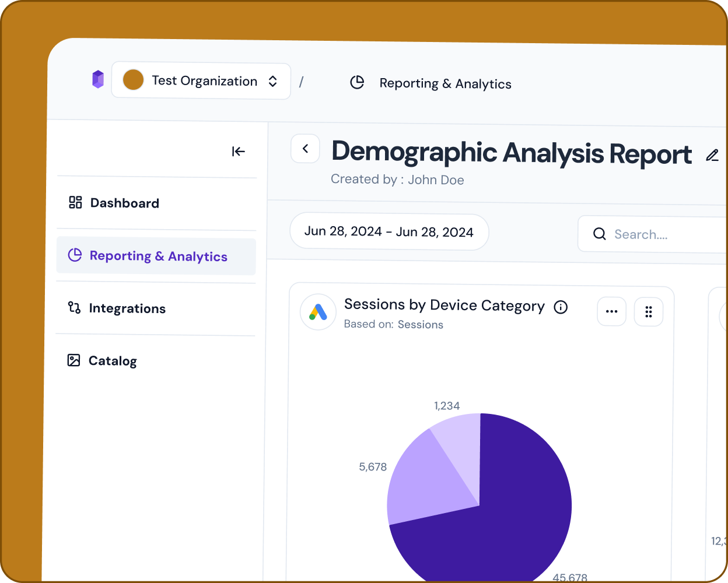Go back using the chevron button
The image size is (728, 583).
tap(306, 149)
